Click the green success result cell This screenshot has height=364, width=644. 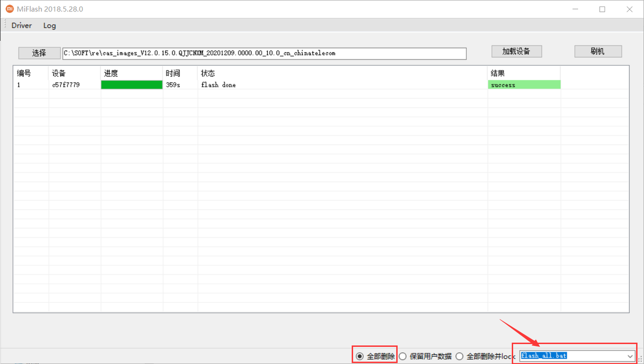click(524, 85)
